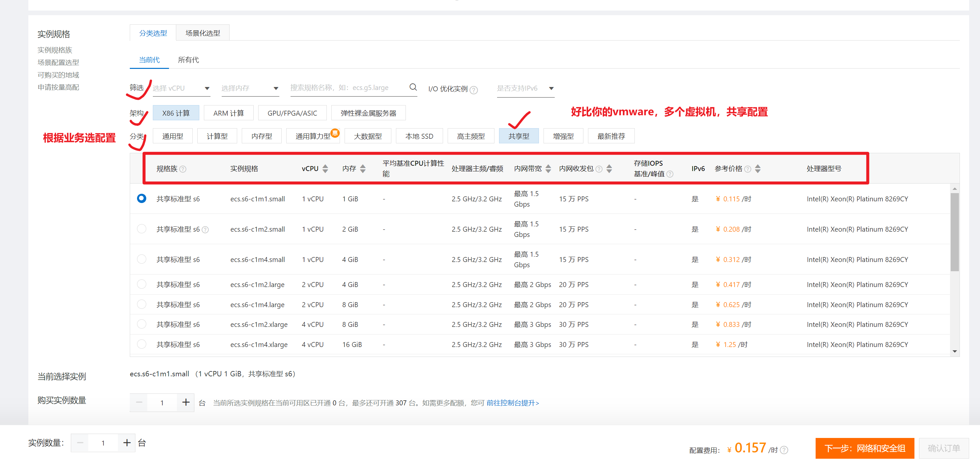Switch to the 场景化选型 tab
Viewport: 980px width, 463px height.
[x=203, y=33]
